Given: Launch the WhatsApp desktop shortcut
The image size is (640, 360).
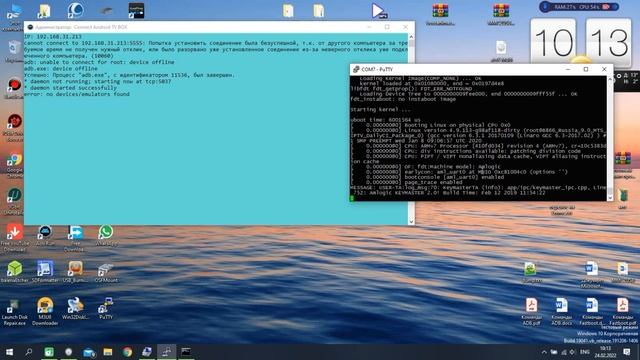Looking at the screenshot, I should pos(106,236).
